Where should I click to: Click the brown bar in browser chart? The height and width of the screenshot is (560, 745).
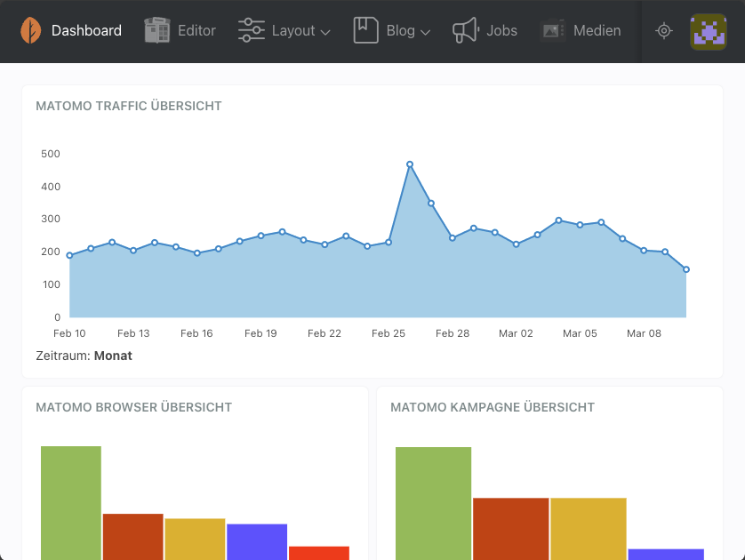(x=133, y=537)
